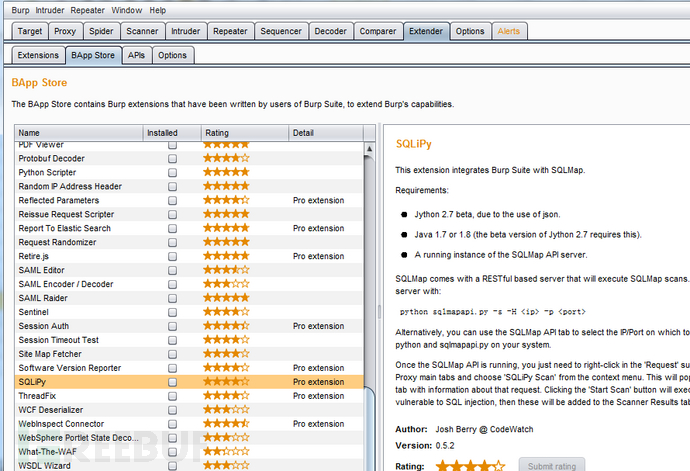Tick the Installed checkbox for Retire.js
The height and width of the screenshot is (471, 690).
pos(172,257)
